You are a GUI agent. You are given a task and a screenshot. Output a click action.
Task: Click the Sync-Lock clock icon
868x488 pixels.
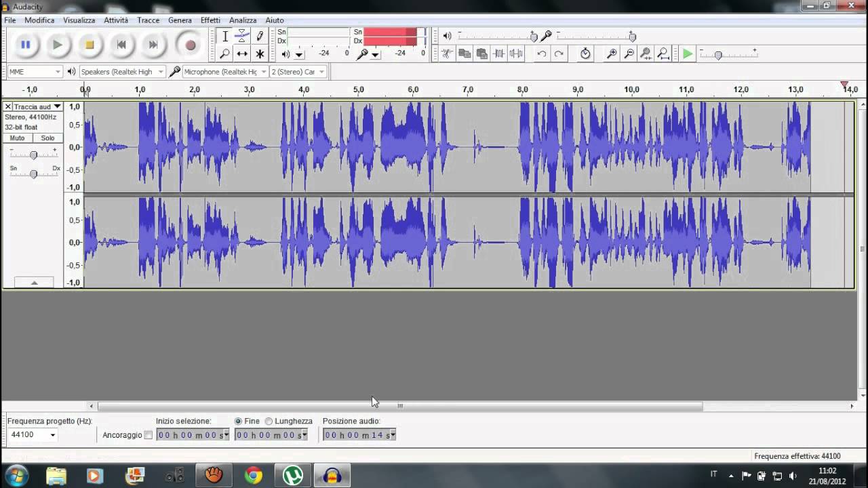[x=585, y=54]
